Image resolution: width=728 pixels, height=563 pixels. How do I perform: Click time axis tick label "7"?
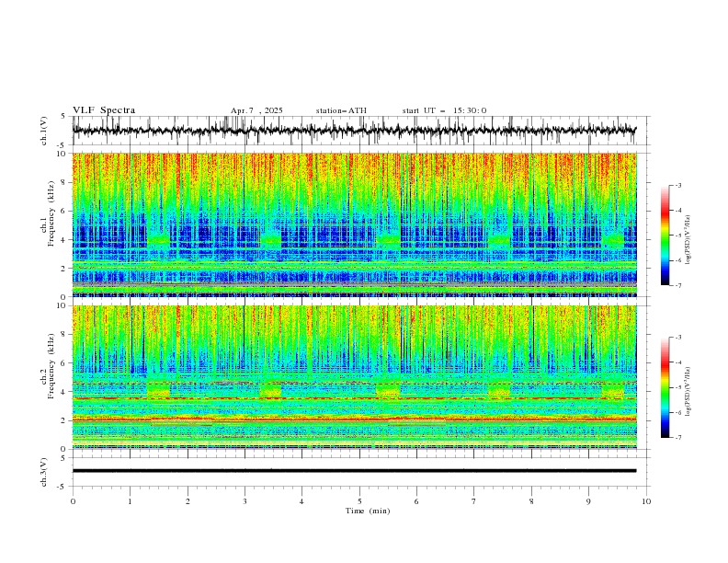click(x=474, y=501)
